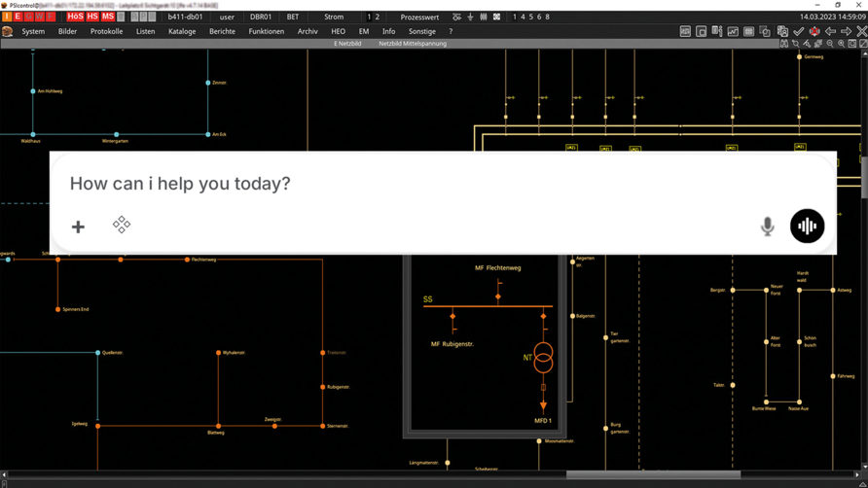Open the System menu
The height and width of the screenshot is (488, 868).
tap(33, 31)
